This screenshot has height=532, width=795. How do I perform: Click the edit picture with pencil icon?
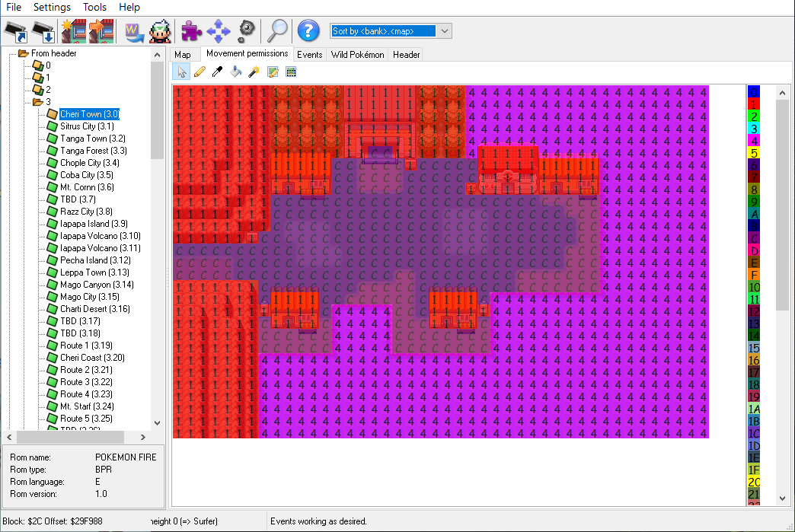[273, 72]
